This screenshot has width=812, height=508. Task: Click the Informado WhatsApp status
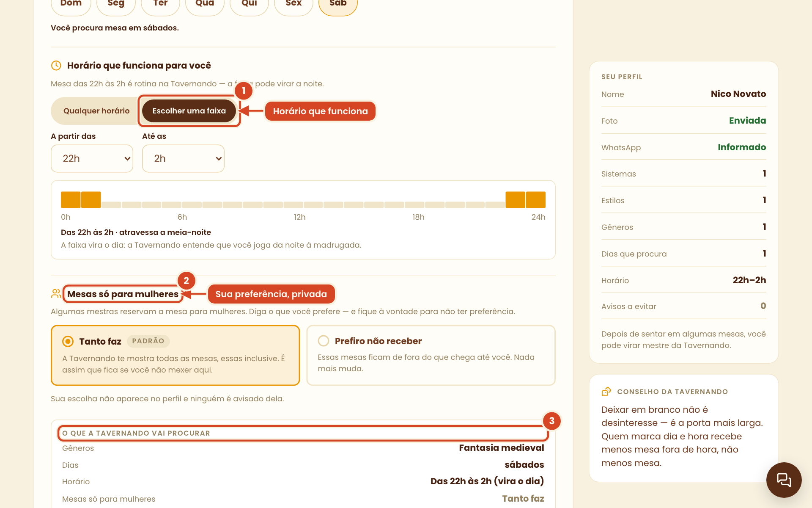pyautogui.click(x=742, y=147)
